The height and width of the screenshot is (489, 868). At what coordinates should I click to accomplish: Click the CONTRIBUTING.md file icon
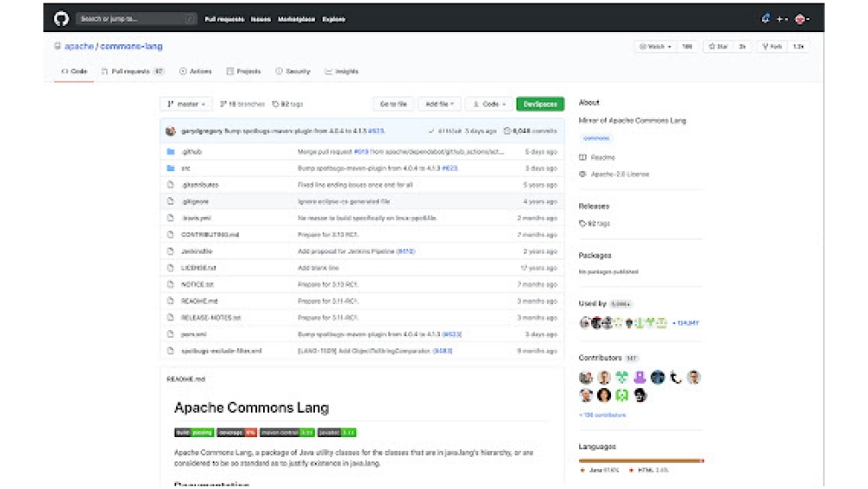(170, 235)
